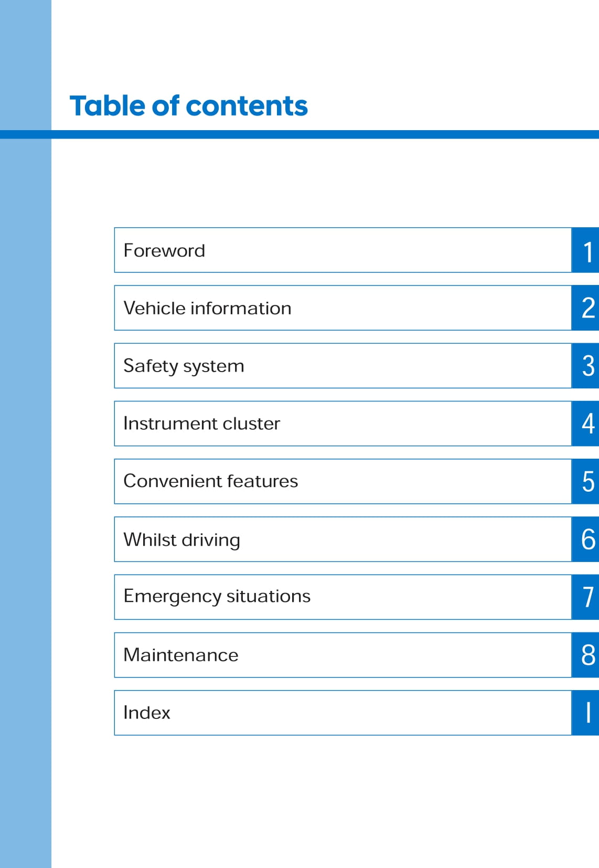Image resolution: width=599 pixels, height=868 pixels.
Task: Select the Instrument cluster entry
Action: click(343, 424)
